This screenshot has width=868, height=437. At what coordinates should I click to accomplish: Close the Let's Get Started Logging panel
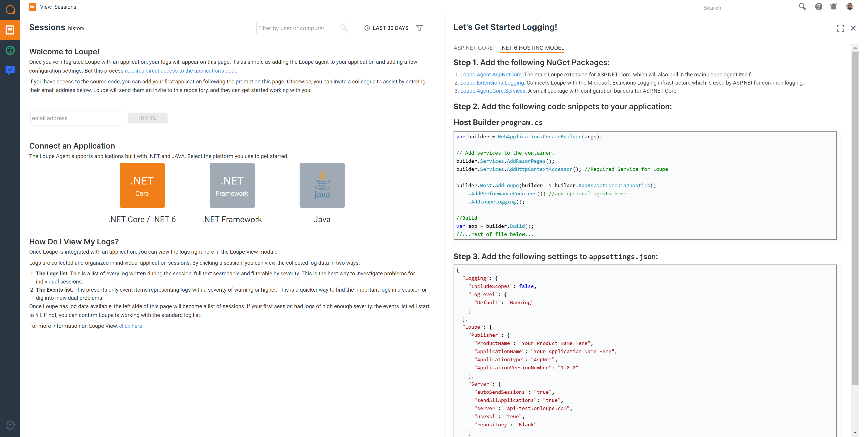pyautogui.click(x=853, y=28)
